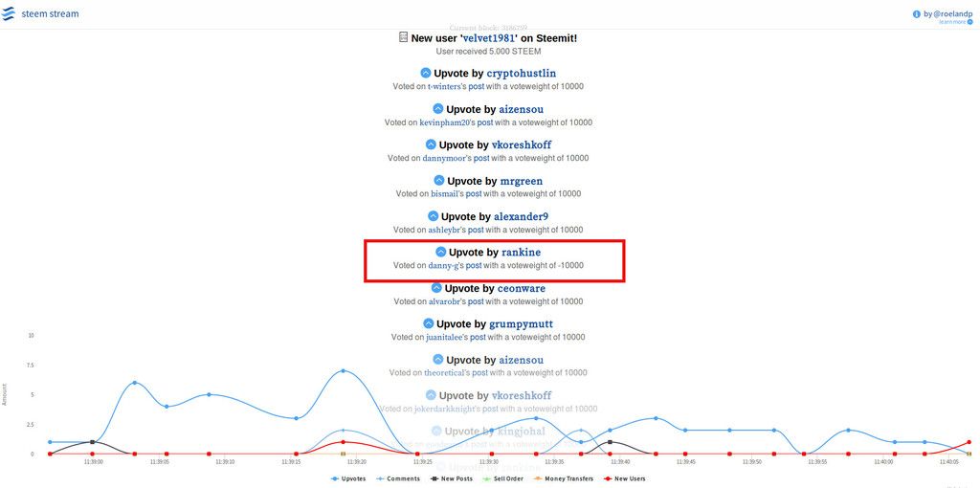
Task: Toggle the Upvotes series in the legend
Action: click(x=351, y=478)
